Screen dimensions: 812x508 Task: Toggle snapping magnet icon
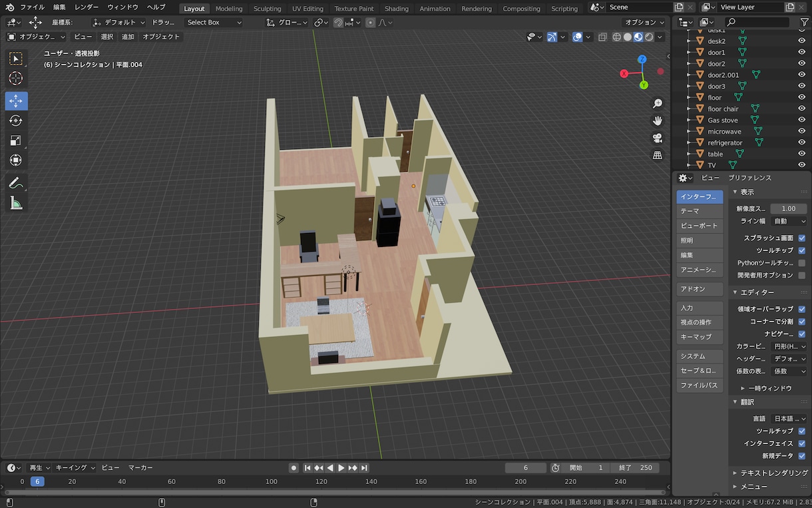tap(338, 22)
